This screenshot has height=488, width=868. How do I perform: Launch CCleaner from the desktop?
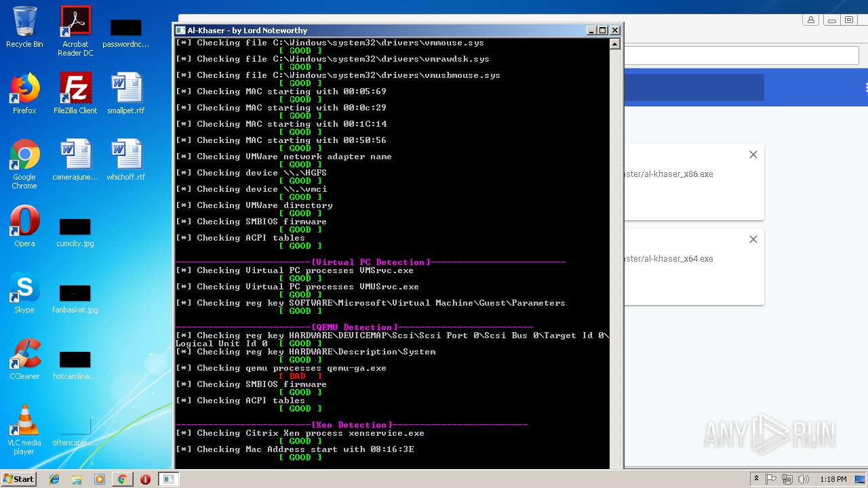point(24,359)
